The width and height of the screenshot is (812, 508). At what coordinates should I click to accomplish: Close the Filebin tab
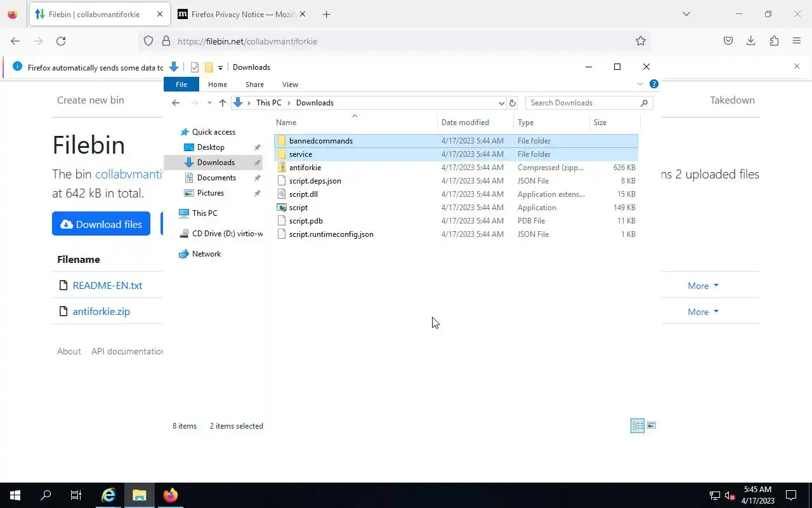click(159, 14)
